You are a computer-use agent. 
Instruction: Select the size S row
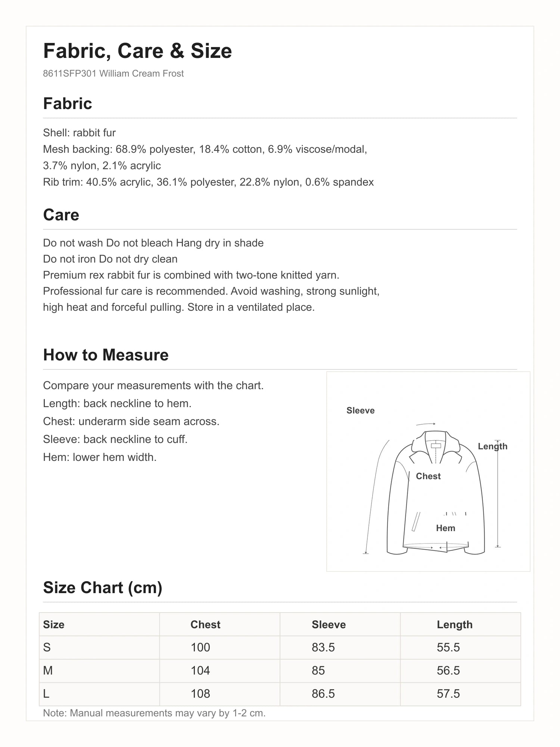point(280,648)
